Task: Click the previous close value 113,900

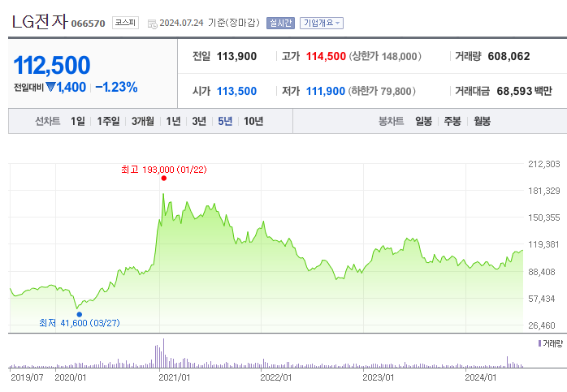Action: (236, 56)
